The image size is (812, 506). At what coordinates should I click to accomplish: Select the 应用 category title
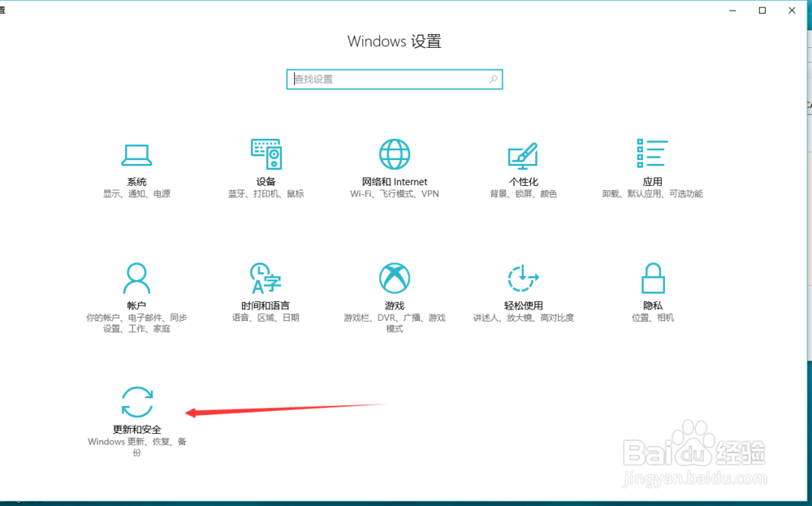(653, 182)
